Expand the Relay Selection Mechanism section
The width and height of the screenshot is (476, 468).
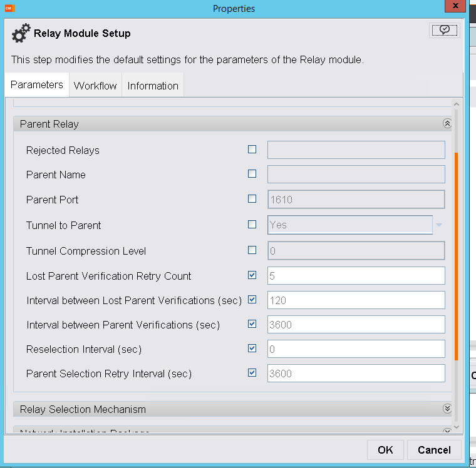point(447,409)
